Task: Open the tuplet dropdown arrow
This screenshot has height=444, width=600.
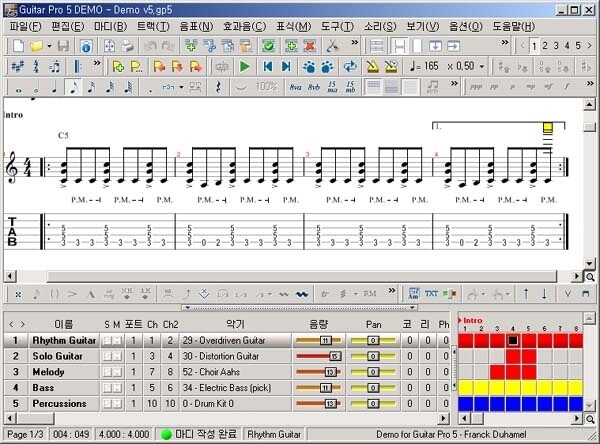Action: 181,87
